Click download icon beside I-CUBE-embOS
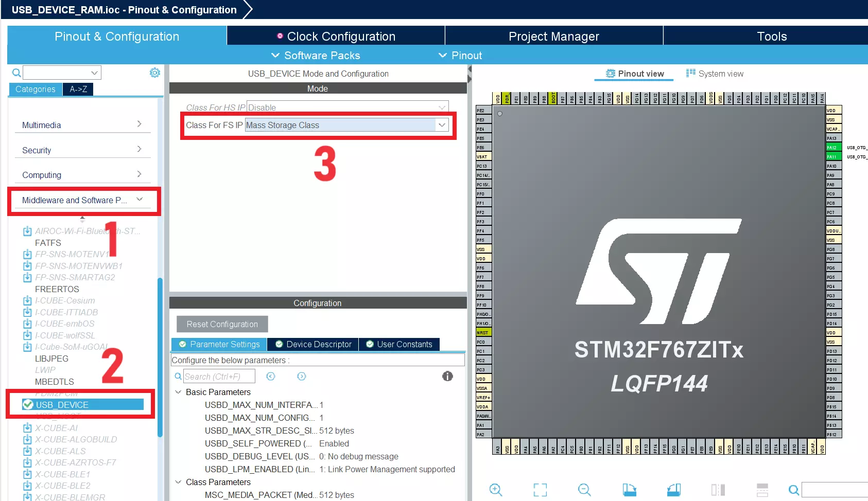 (27, 324)
